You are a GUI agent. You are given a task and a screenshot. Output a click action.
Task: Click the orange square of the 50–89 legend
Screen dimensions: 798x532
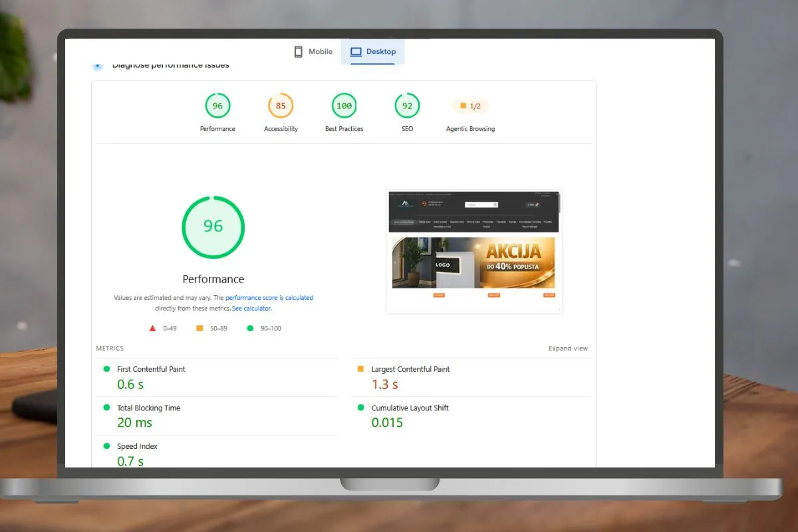[x=199, y=328]
